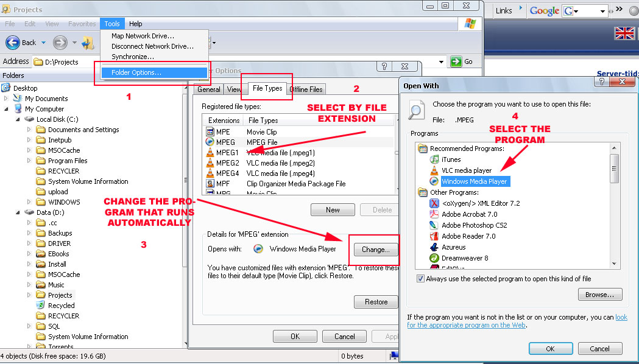Click the Restore button
Viewport: 639px width, 364px height.
tap(376, 302)
